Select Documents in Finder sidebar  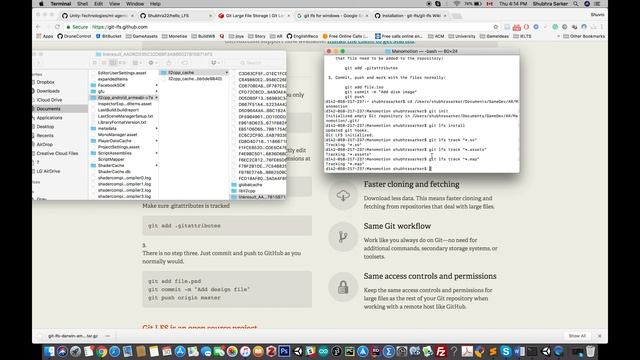coord(60,109)
